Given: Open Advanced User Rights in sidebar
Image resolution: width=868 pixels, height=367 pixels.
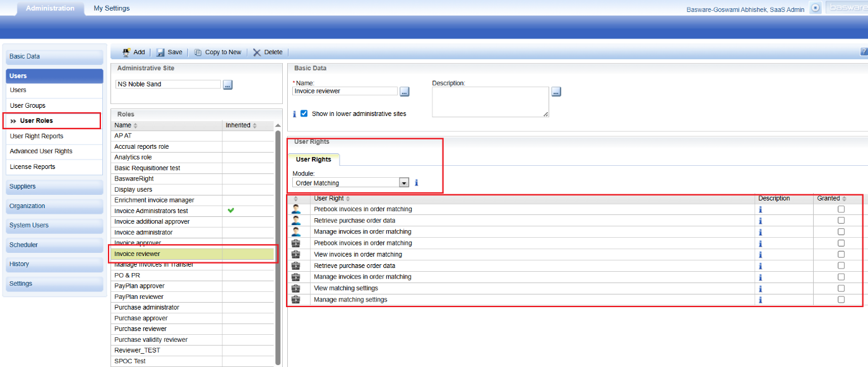Looking at the screenshot, I should pyautogui.click(x=54, y=151).
